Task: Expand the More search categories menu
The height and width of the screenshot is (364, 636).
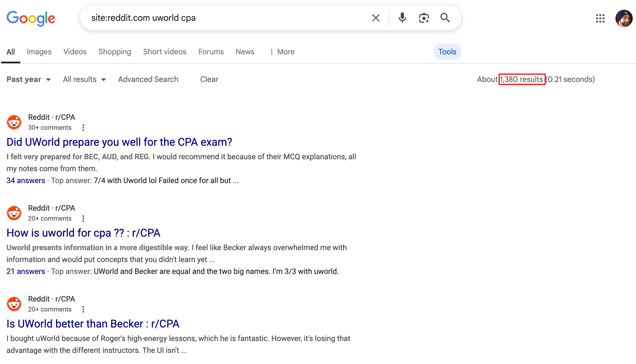Action: [x=282, y=52]
